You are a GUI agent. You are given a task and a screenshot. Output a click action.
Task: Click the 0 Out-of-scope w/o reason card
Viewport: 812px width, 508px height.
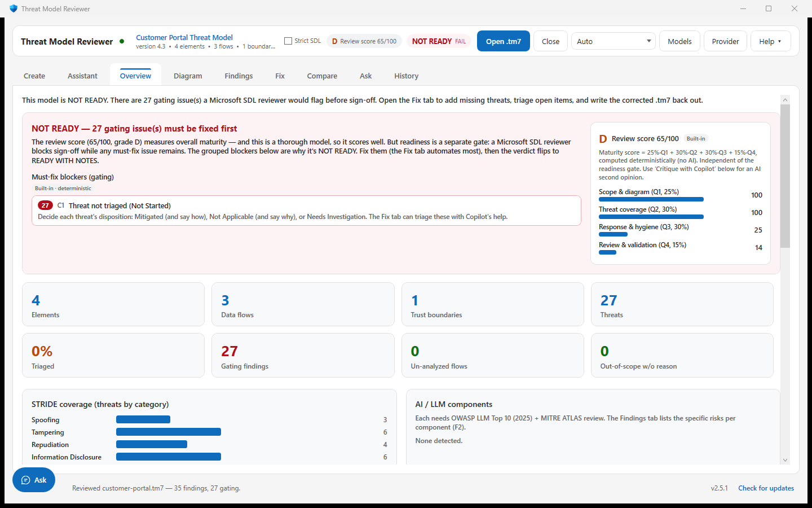coord(682,355)
